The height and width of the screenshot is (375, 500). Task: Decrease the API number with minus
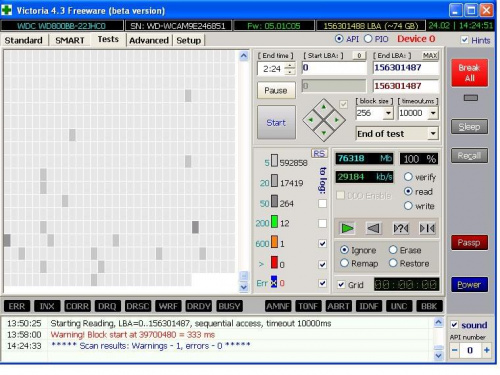tap(454, 350)
